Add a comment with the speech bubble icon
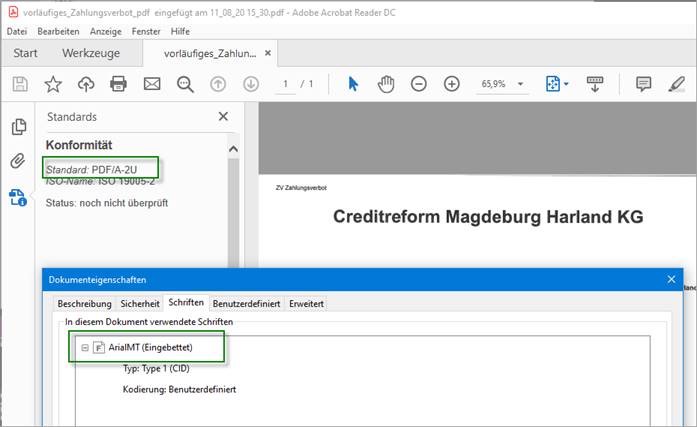The width and height of the screenshot is (697, 427). click(x=643, y=84)
